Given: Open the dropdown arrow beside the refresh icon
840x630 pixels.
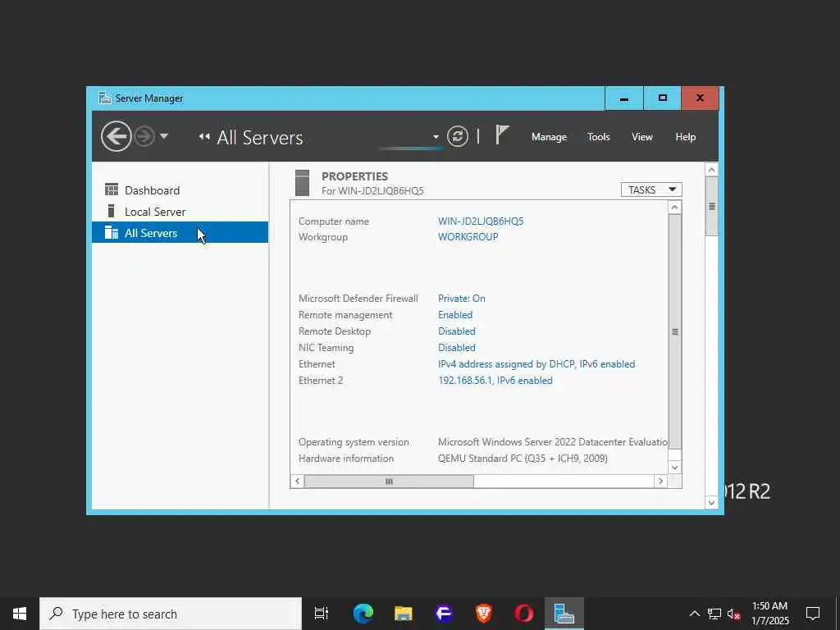Looking at the screenshot, I should [x=436, y=137].
